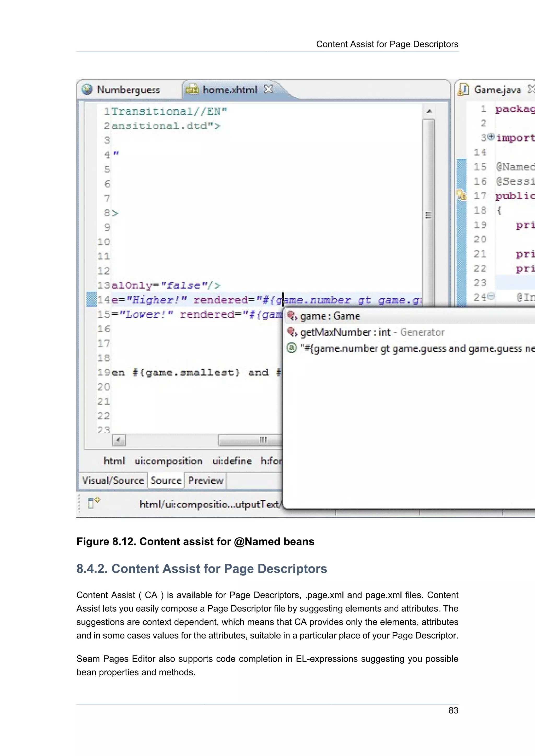Click the 'packag' keyword in Game.java line 1
The width and height of the screenshot is (535, 756).
[x=515, y=109]
